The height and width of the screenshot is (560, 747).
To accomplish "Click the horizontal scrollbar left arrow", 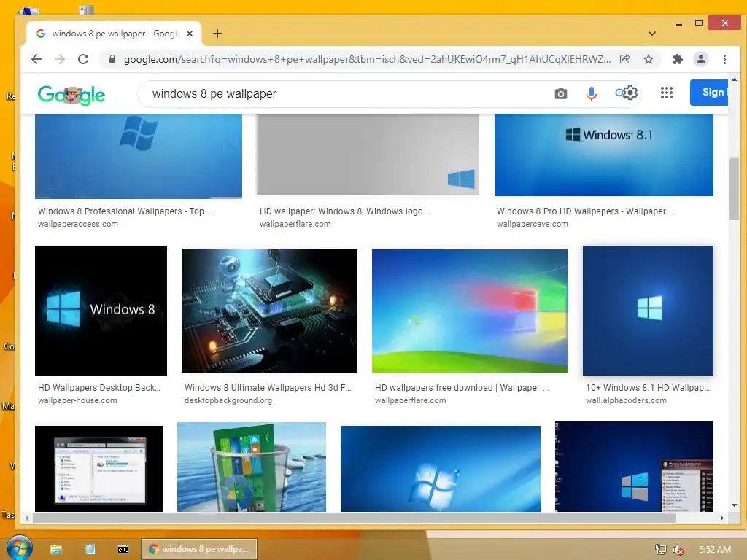I will click(x=27, y=518).
